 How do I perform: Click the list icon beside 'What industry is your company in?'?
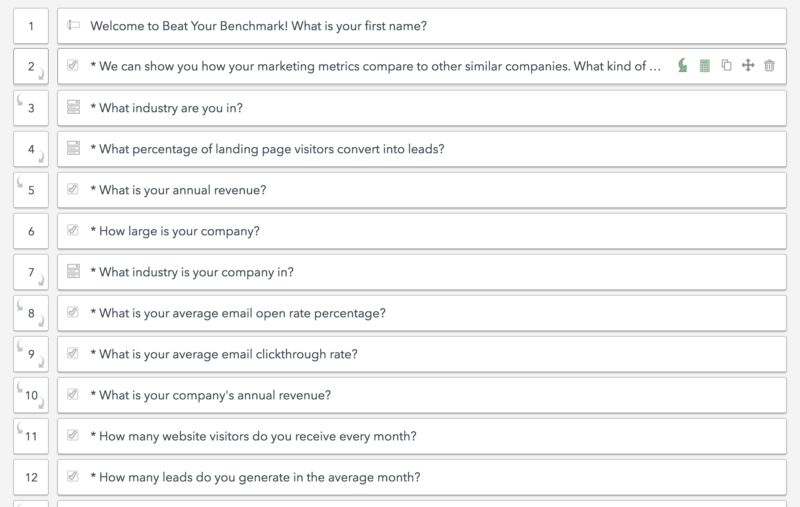pos(73,272)
